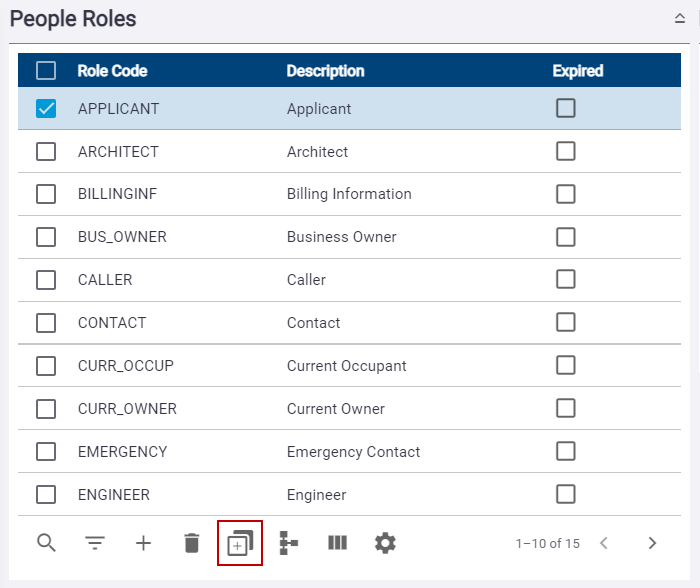The width and height of the screenshot is (700, 588).
Task: Select all rows with header checkbox
Action: pos(46,71)
